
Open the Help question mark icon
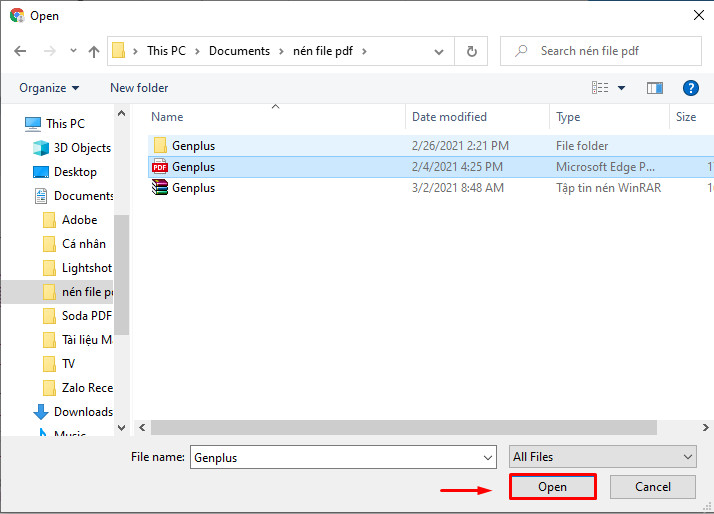[689, 88]
